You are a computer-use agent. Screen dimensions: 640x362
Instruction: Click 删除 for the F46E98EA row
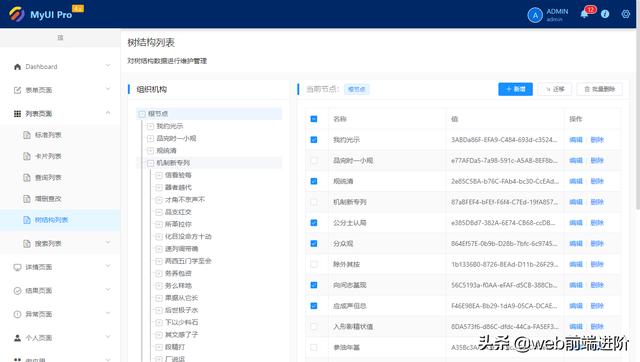[x=597, y=306]
